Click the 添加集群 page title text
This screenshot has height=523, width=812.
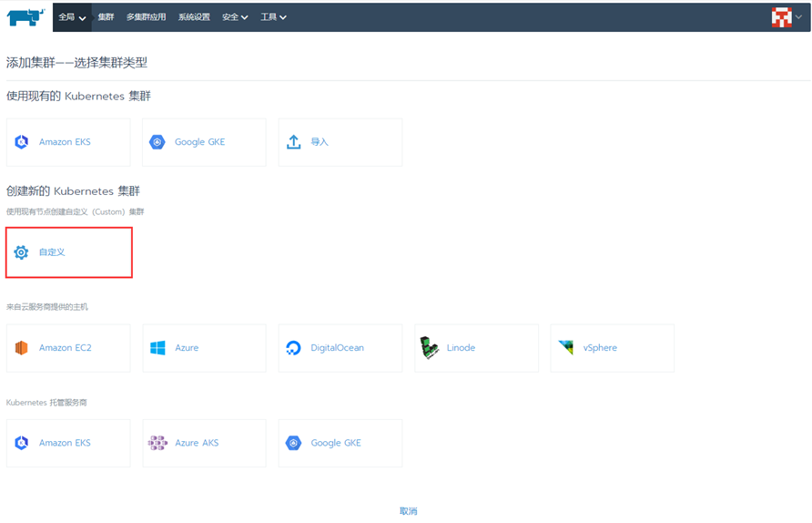pyautogui.click(x=76, y=63)
